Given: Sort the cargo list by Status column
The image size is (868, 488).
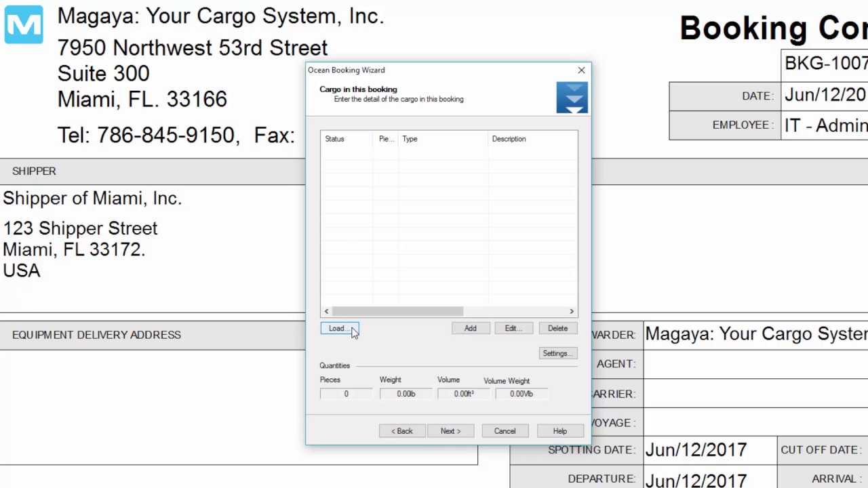Looking at the screenshot, I should coord(347,139).
